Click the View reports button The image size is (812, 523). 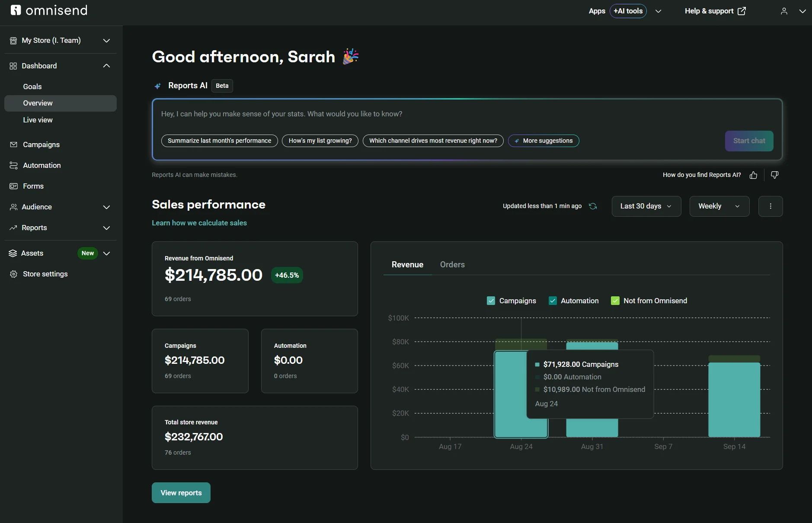(181, 493)
